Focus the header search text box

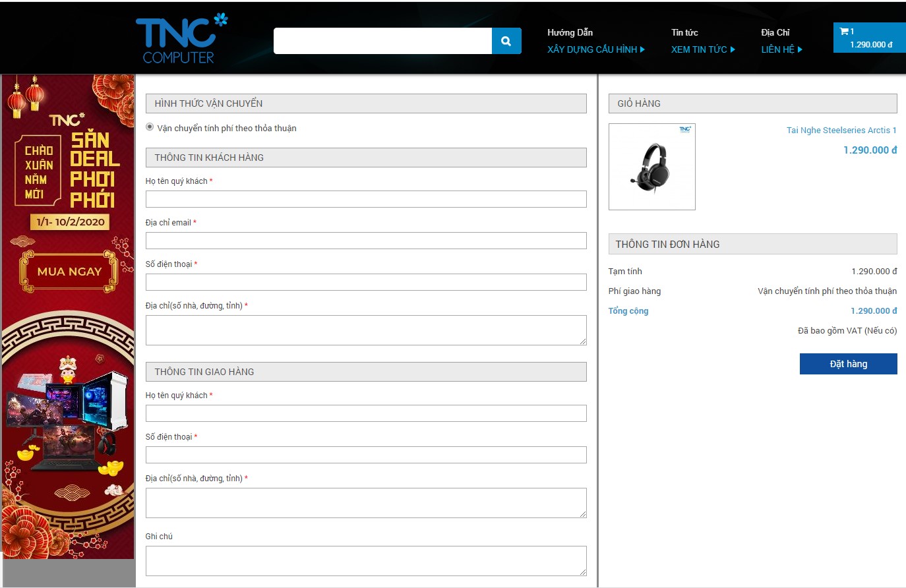[382, 41]
